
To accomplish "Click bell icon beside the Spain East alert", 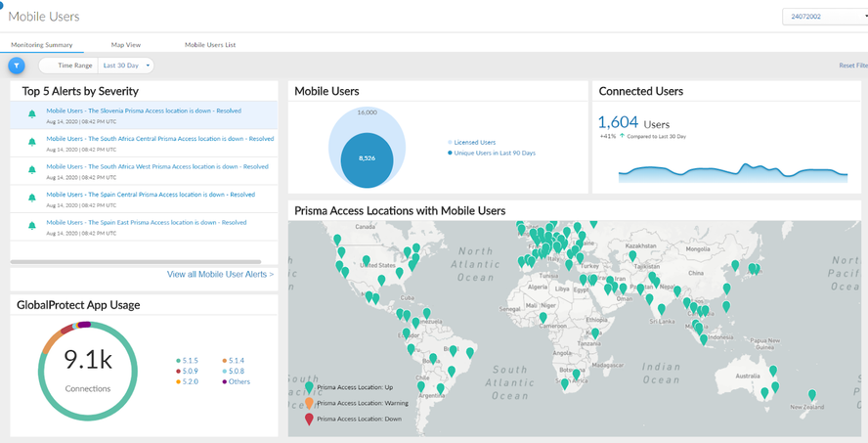I will pos(32,226).
